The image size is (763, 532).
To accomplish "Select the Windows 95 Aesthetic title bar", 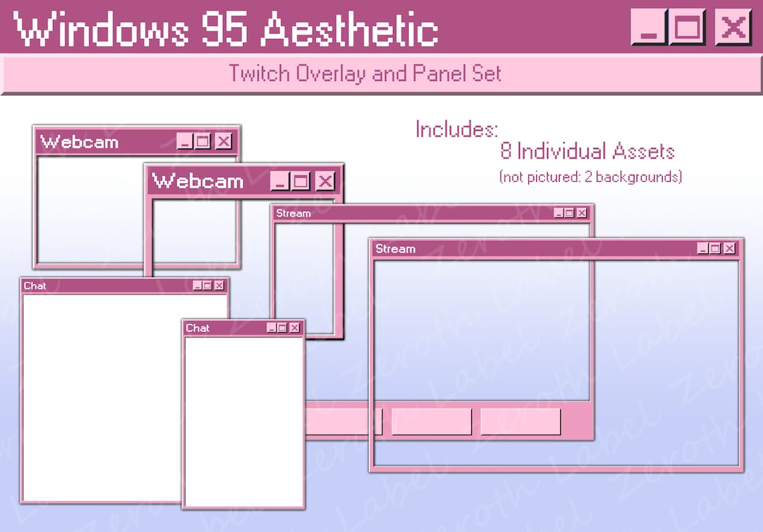I will pyautogui.click(x=228, y=28).
